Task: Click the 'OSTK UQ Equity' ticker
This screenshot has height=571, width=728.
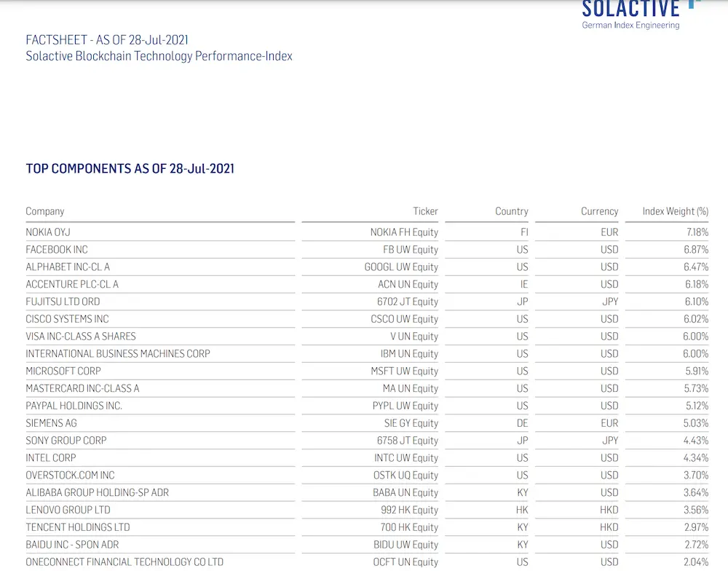Action: click(405, 476)
